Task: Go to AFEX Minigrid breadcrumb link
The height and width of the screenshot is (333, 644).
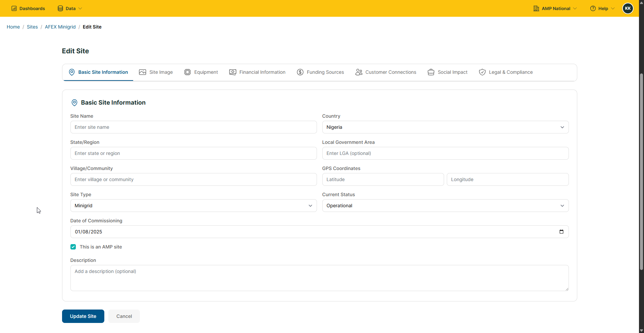Action: (x=60, y=27)
